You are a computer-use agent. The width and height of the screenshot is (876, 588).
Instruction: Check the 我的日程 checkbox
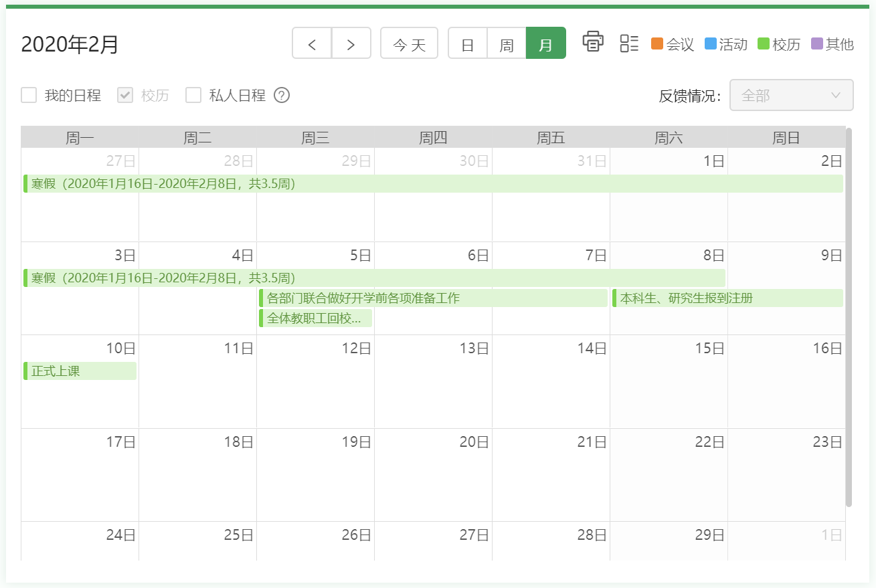[29, 95]
